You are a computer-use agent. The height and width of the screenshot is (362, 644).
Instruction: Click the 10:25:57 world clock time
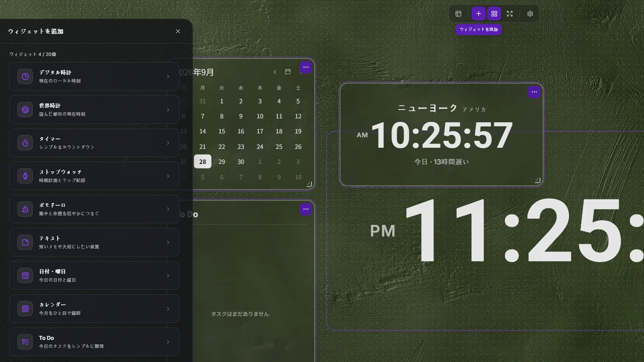pyautogui.click(x=442, y=136)
